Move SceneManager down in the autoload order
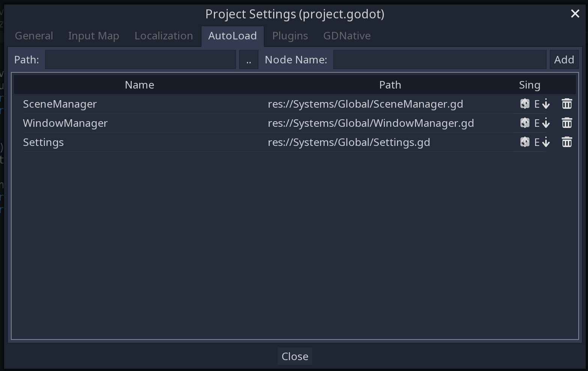This screenshot has width=588, height=371. (546, 104)
